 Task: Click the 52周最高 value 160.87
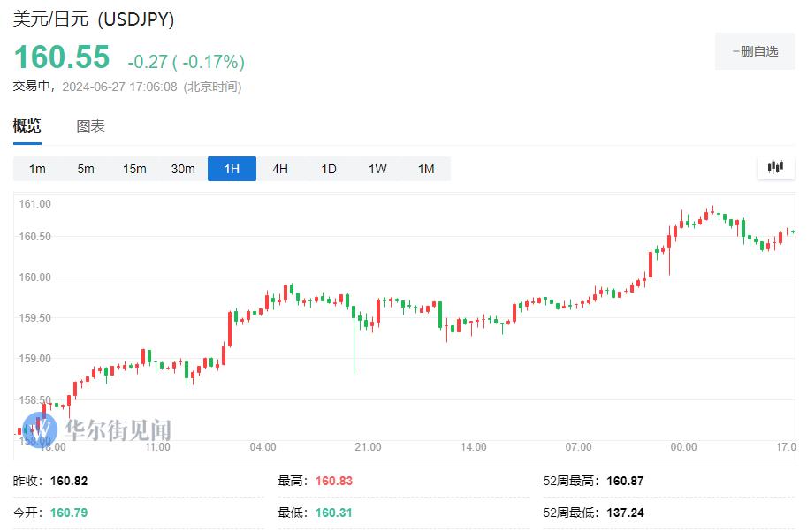pyautogui.click(x=625, y=481)
